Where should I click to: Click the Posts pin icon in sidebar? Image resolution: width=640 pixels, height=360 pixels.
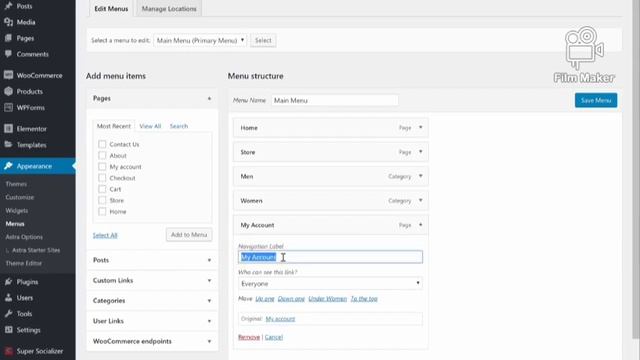pos(8,6)
